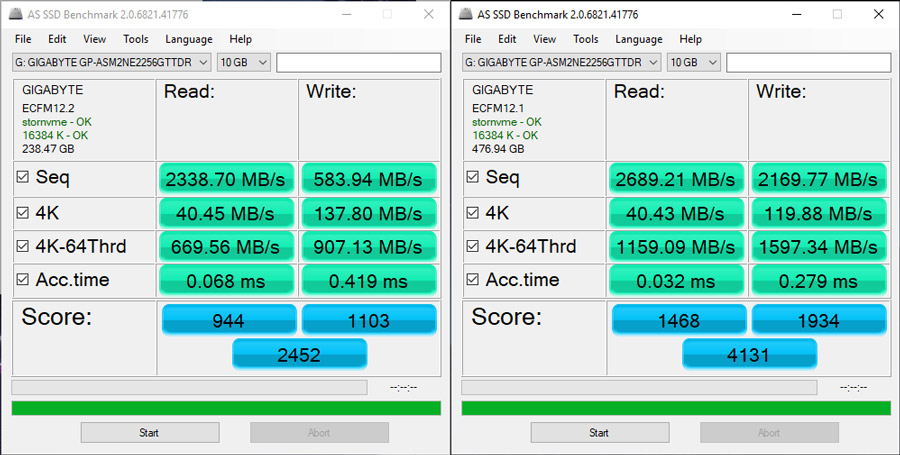Click firmware text ECFM12.2

point(48,108)
